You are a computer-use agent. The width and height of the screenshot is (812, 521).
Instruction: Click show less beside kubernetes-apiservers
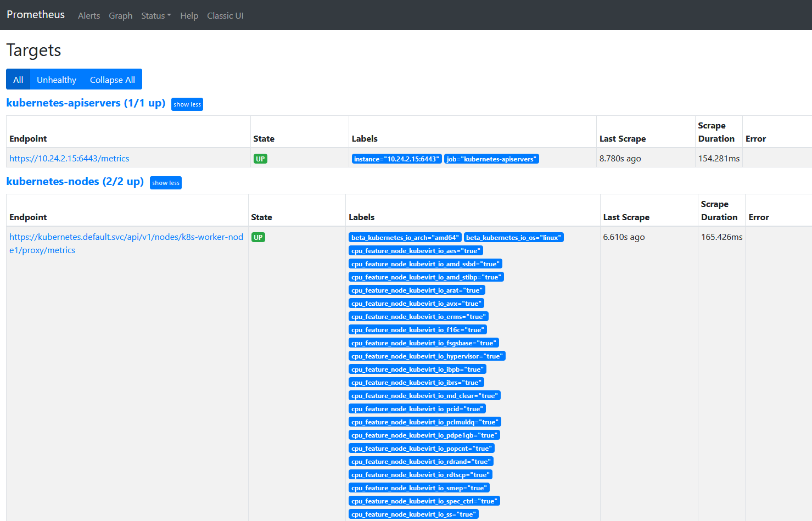(x=187, y=104)
